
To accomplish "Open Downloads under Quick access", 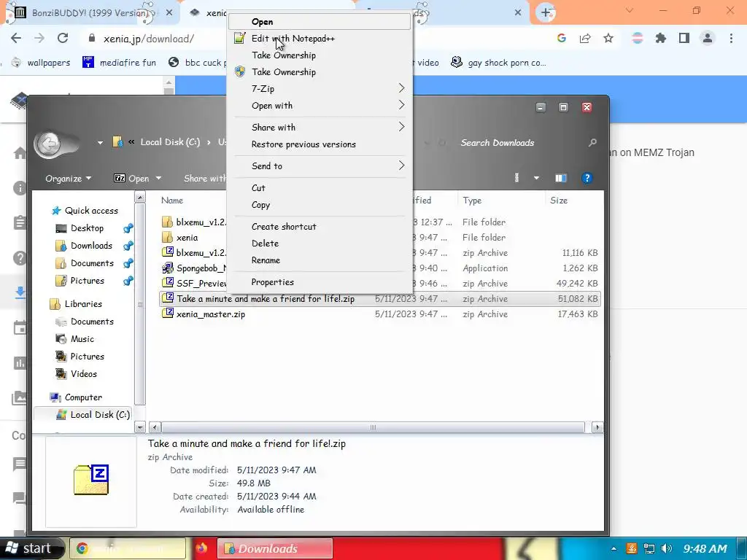I will 85,246.
